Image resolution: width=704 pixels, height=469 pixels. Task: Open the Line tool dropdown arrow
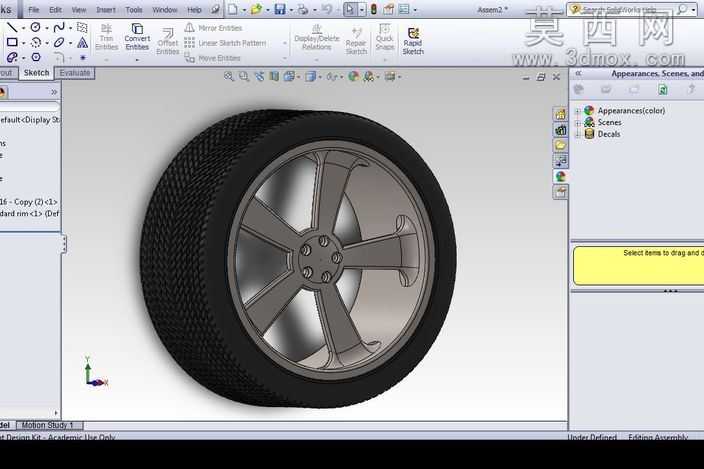point(23,28)
